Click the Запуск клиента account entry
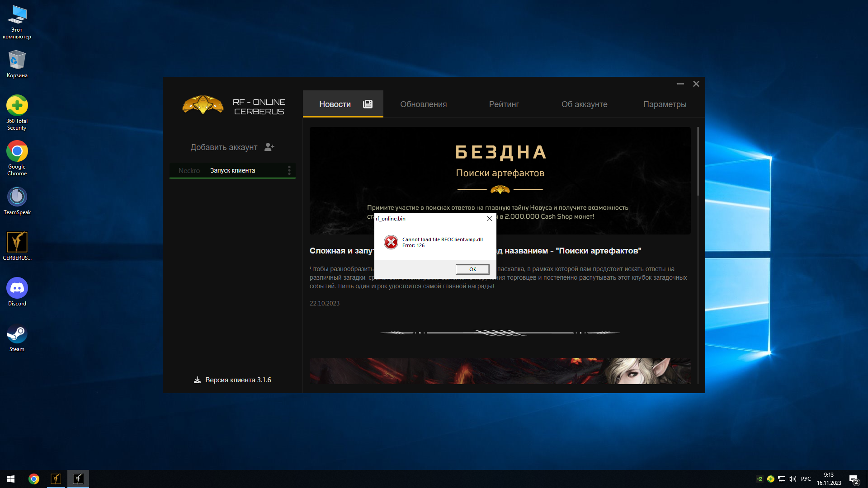Screen dimensions: 868x488 click(x=232, y=170)
